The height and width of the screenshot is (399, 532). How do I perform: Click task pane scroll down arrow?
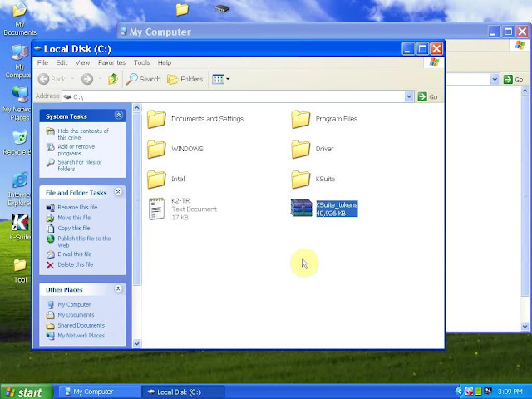click(136, 343)
